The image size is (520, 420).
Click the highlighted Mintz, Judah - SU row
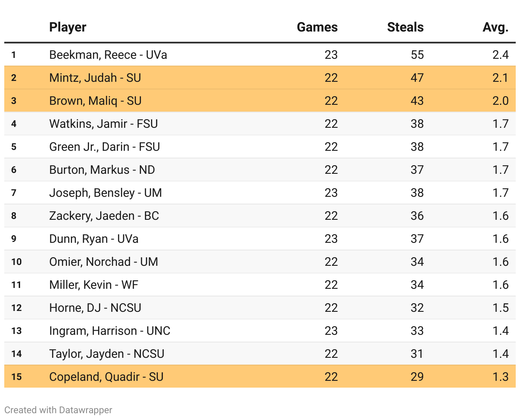coord(95,78)
